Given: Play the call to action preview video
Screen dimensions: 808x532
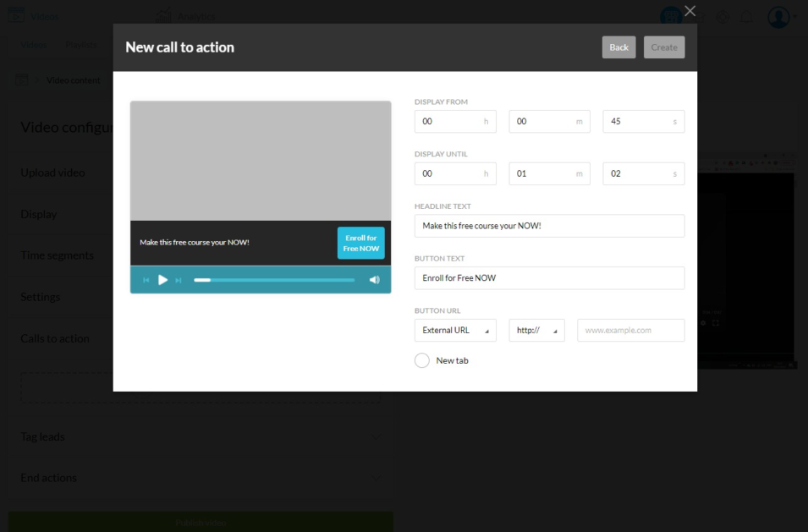Looking at the screenshot, I should [x=162, y=280].
